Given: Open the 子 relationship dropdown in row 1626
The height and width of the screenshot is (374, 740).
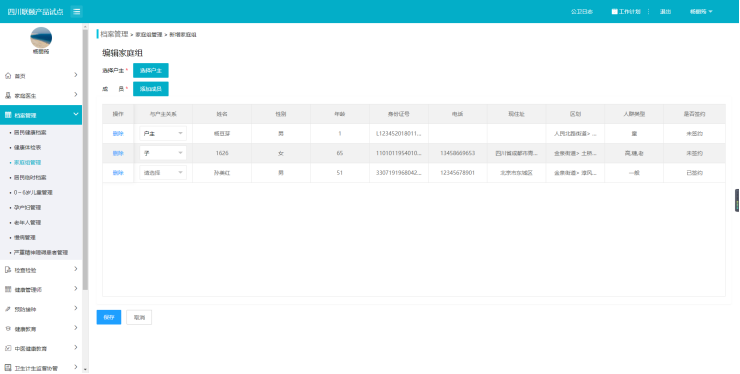Looking at the screenshot, I should pyautogui.click(x=163, y=153).
